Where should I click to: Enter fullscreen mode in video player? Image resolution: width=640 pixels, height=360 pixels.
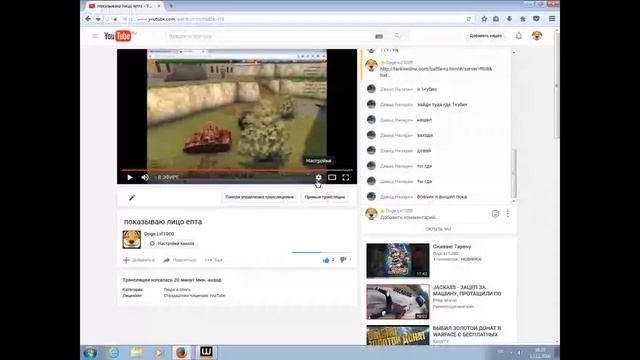(346, 177)
